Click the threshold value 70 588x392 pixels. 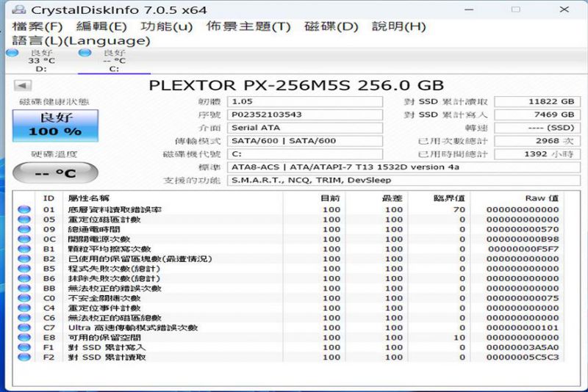459,210
